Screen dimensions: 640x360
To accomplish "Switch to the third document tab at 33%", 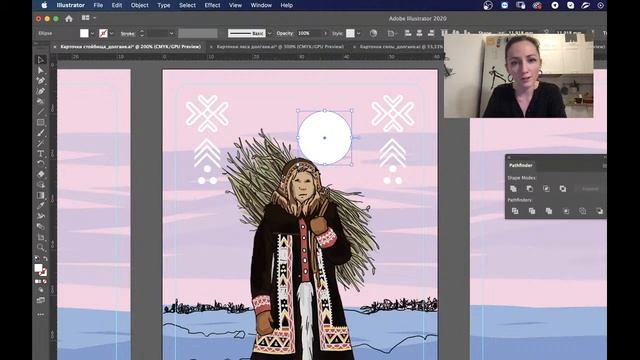I will 401,47.
